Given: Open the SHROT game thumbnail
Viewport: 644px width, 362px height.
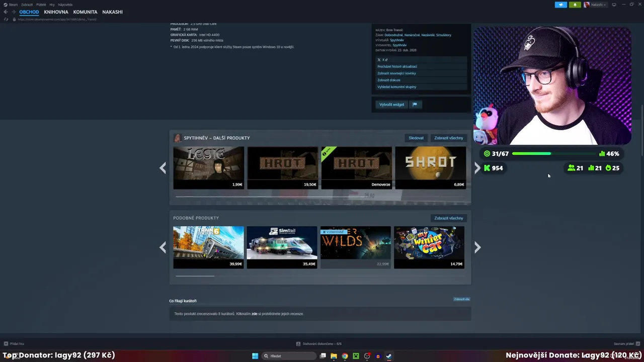Looking at the screenshot, I should click(430, 168).
